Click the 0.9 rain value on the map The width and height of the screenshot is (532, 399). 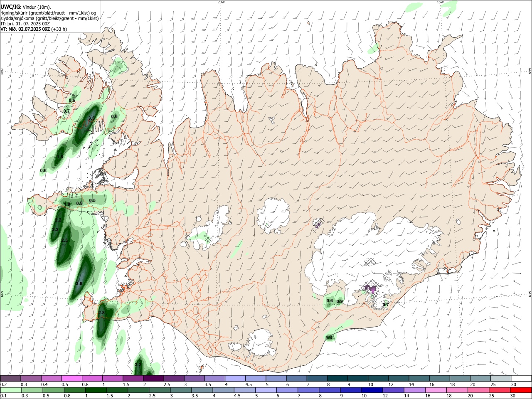tap(340, 302)
